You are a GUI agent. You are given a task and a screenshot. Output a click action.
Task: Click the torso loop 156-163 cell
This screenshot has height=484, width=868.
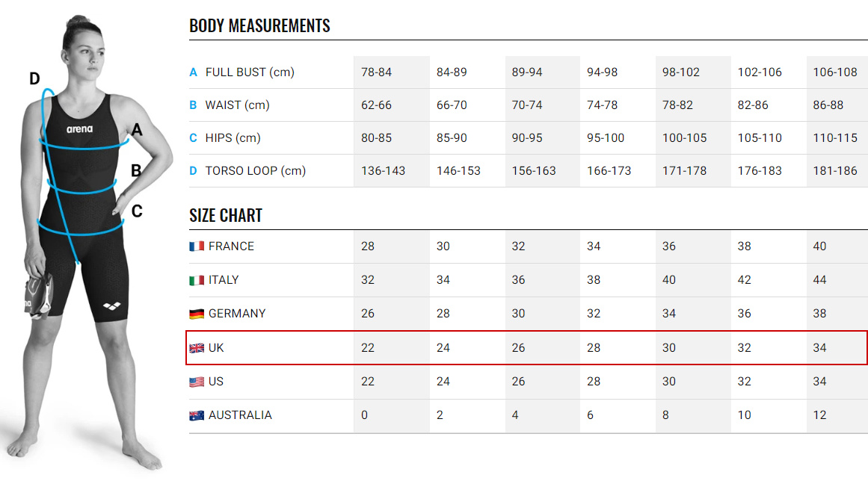[534, 171]
